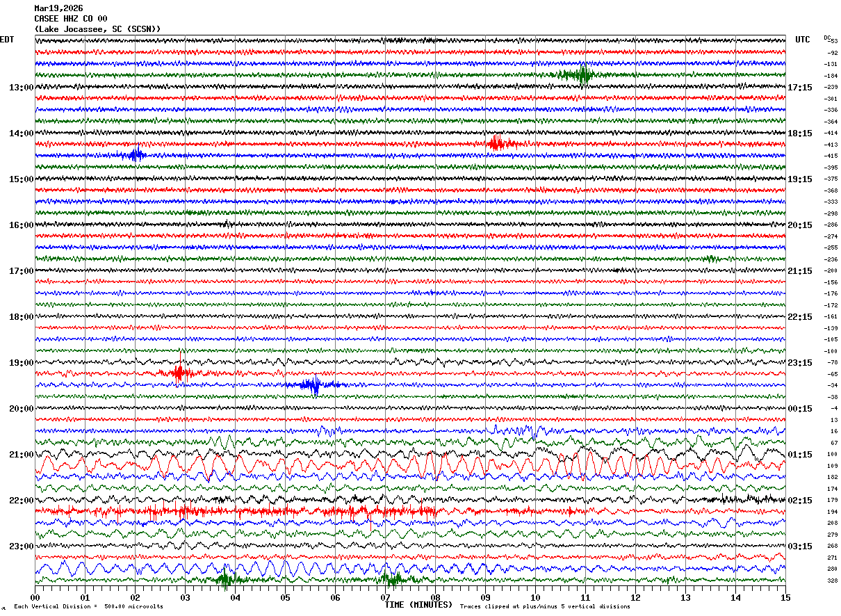Click the DC offset value -139
Image resolution: width=841 pixels, height=616 pixels.
pyautogui.click(x=831, y=328)
